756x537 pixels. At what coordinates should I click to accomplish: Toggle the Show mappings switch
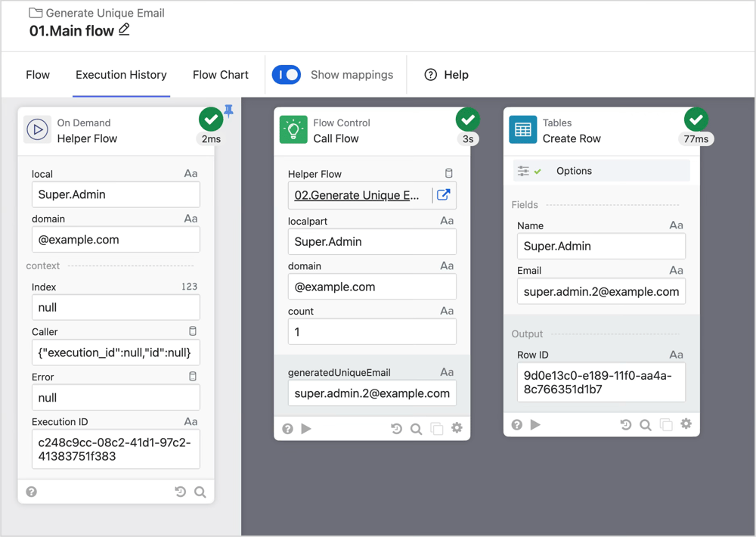click(286, 75)
